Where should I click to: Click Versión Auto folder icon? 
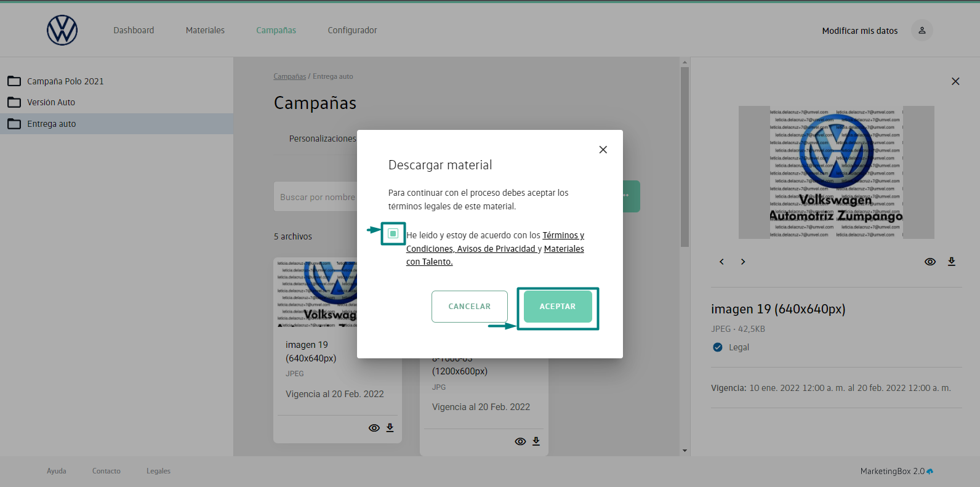point(14,102)
